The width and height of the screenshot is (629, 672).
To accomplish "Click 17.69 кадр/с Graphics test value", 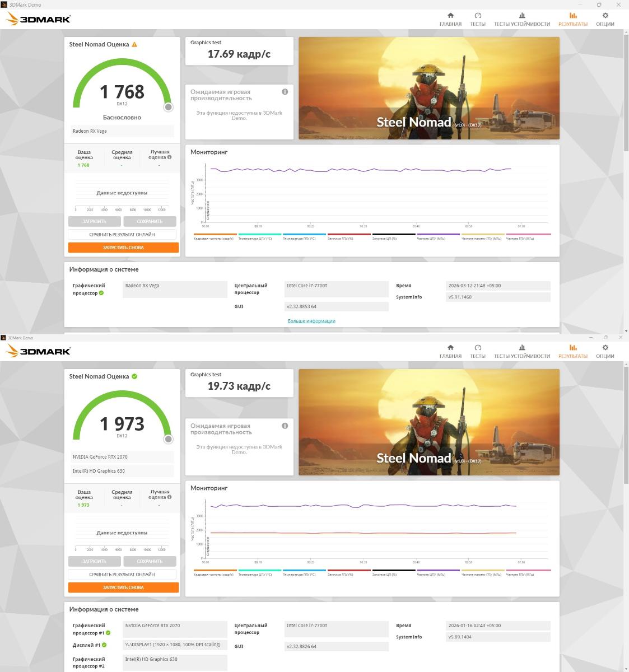I will pyautogui.click(x=239, y=54).
